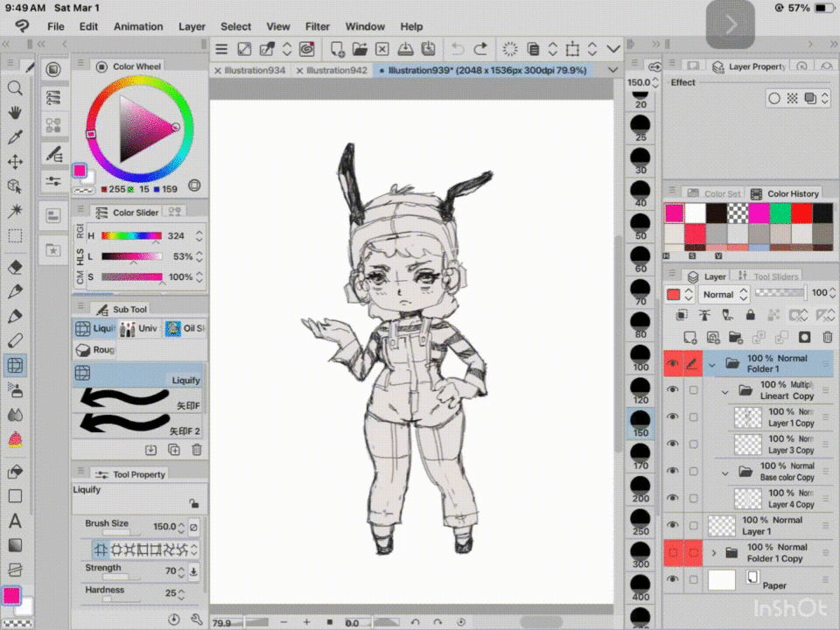Image resolution: width=840 pixels, height=630 pixels.
Task: Choose the Text tool
Action: tap(15, 521)
